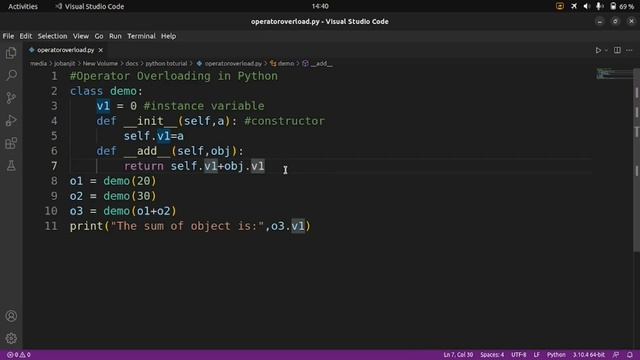Screen dimensions: 640x360
Task: Open the View menu
Action: click(81, 36)
